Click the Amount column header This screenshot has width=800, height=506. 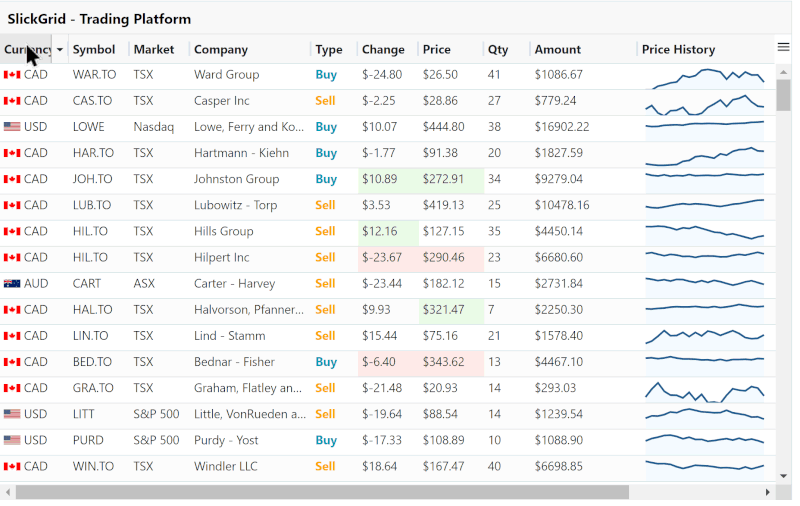coord(558,49)
